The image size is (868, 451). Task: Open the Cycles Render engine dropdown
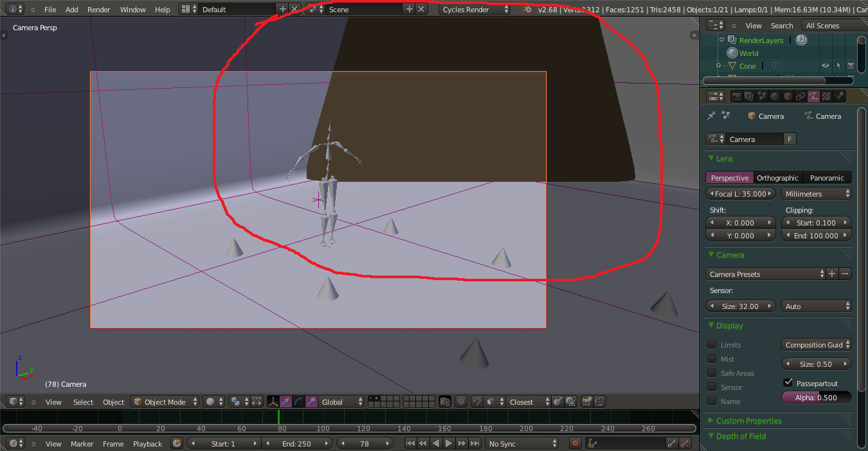pyautogui.click(x=475, y=9)
